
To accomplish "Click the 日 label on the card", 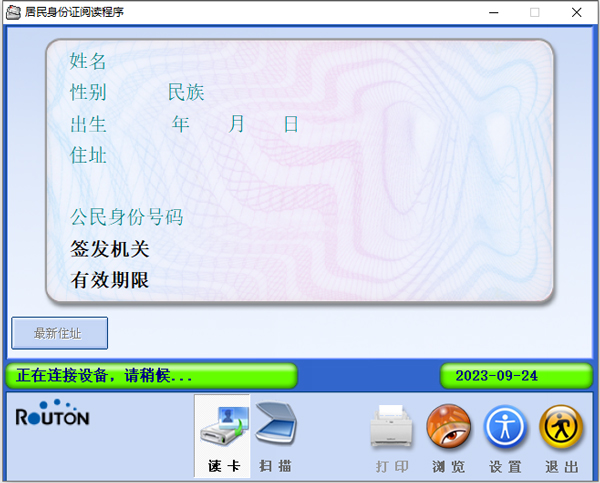I will point(291,124).
